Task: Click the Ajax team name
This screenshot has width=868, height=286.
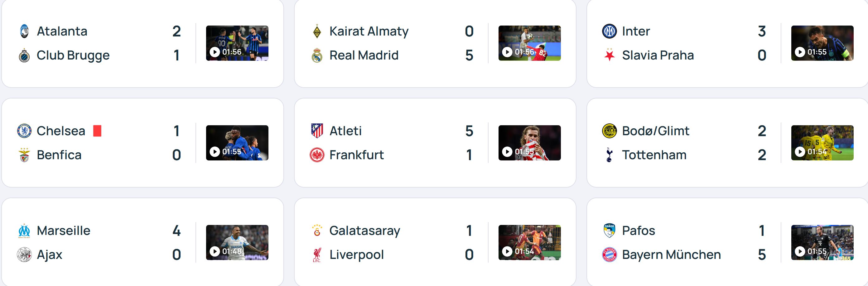Action: coord(50,255)
